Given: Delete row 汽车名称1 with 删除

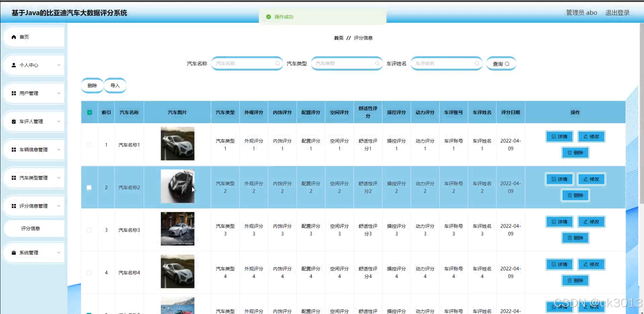Looking at the screenshot, I should 575,153.
